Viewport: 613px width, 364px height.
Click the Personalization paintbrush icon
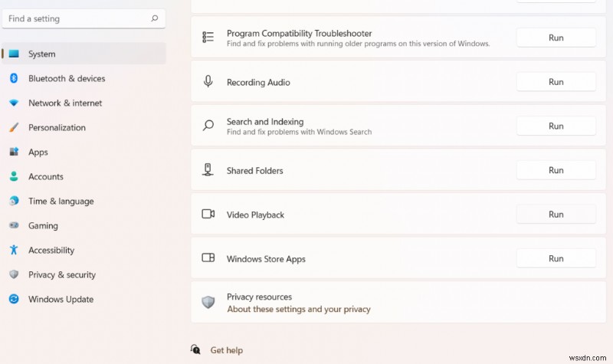(x=14, y=127)
